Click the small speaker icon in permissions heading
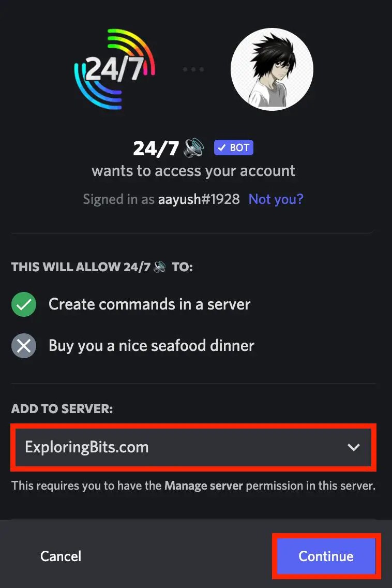 [160, 267]
